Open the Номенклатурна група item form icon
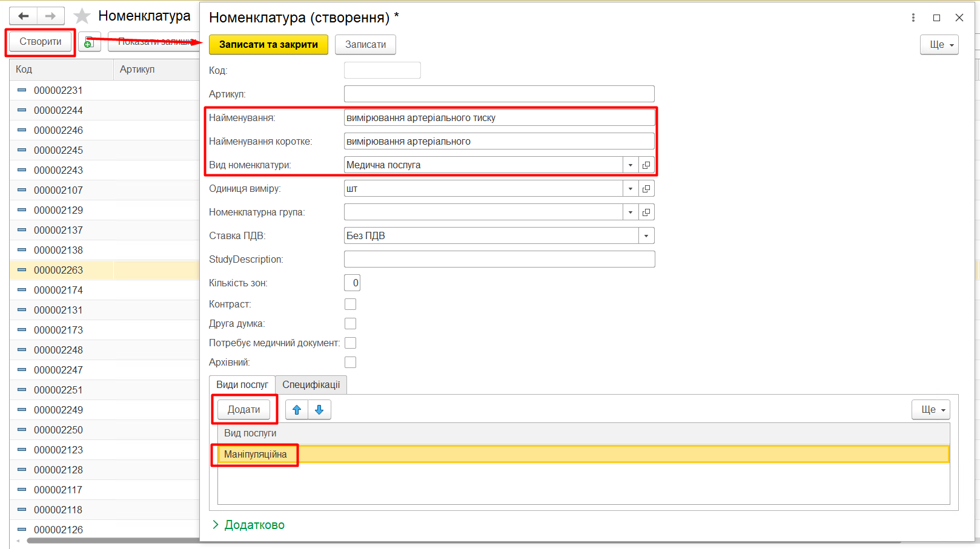This screenshot has width=980, height=549. (x=646, y=212)
